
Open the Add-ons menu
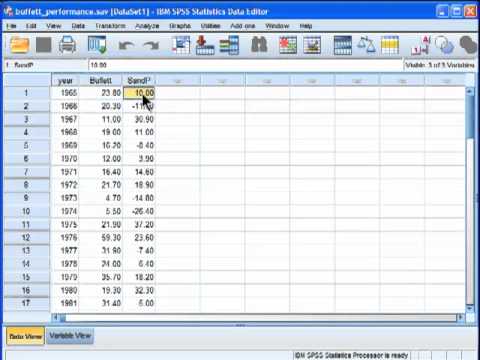coord(243,26)
